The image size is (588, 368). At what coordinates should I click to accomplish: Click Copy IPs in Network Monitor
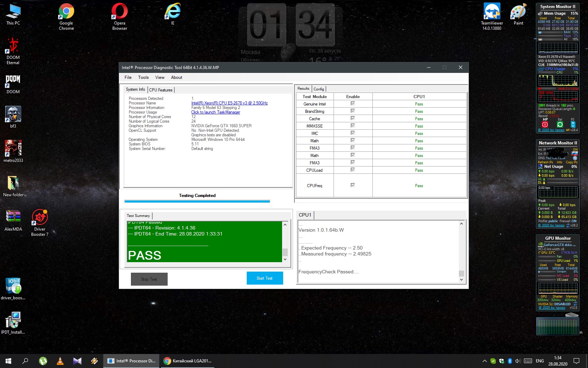(572, 162)
